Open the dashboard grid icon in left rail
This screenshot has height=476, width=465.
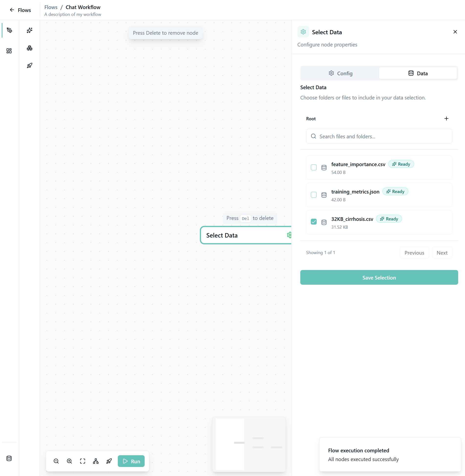(x=9, y=51)
